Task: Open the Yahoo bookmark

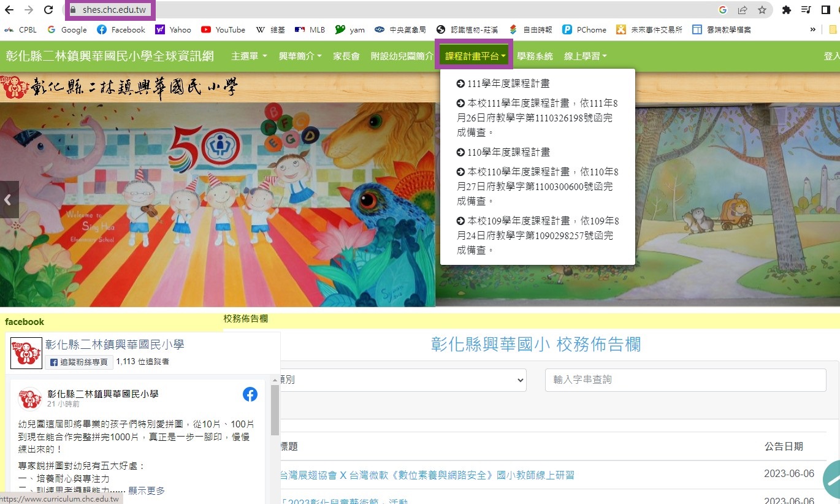Action: coord(174,29)
